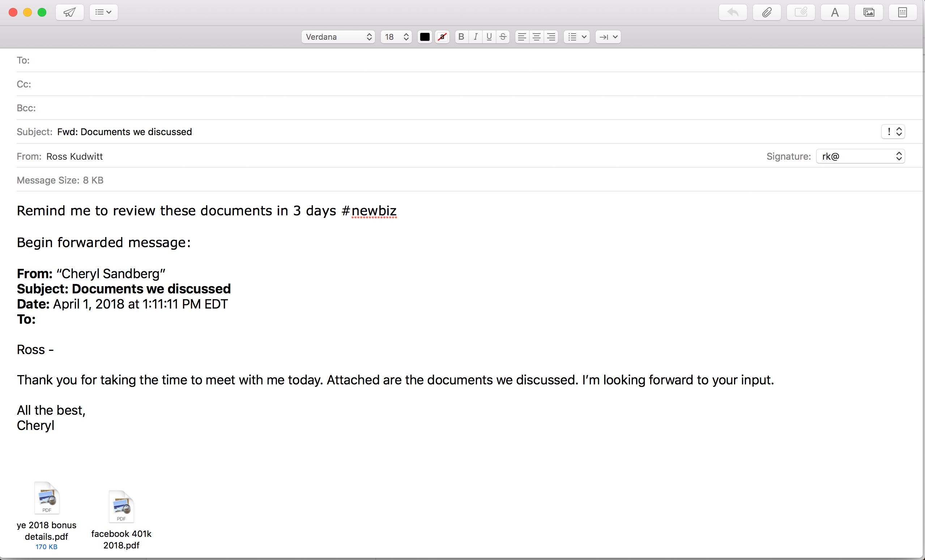Click the stationery pane icon
The height and width of the screenshot is (560, 925).
903,12
